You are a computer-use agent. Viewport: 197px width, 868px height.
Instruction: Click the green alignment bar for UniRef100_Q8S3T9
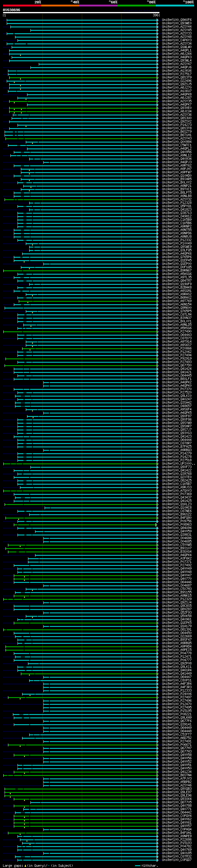click(83, 78)
